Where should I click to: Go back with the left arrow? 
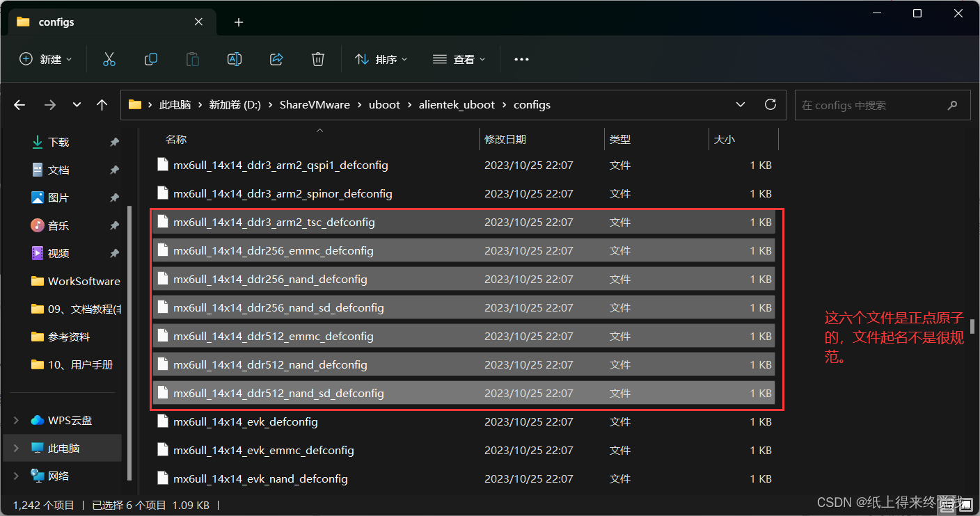point(19,105)
